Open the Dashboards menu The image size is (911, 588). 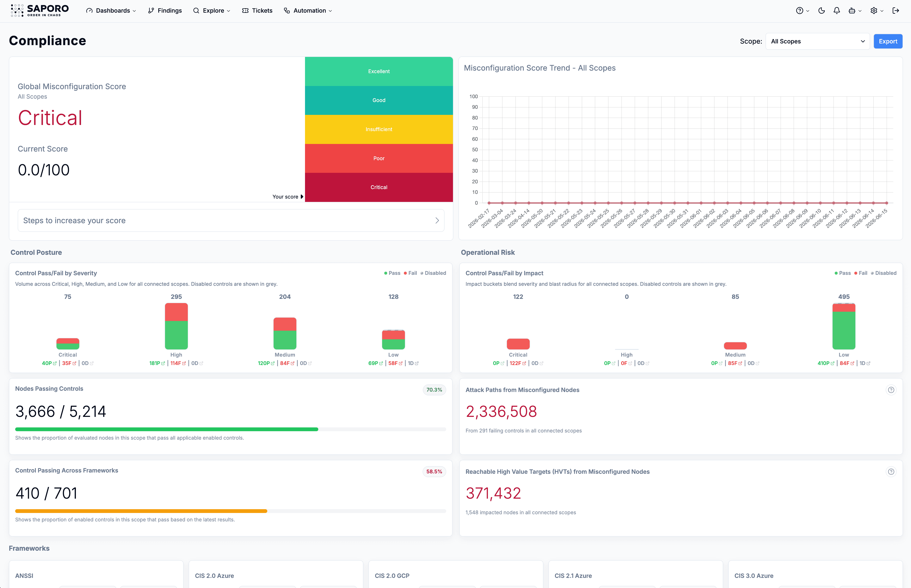pyautogui.click(x=111, y=11)
